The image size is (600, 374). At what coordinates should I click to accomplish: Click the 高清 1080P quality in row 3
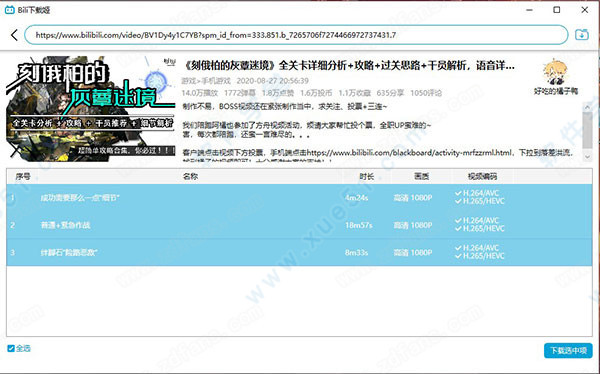(x=412, y=253)
